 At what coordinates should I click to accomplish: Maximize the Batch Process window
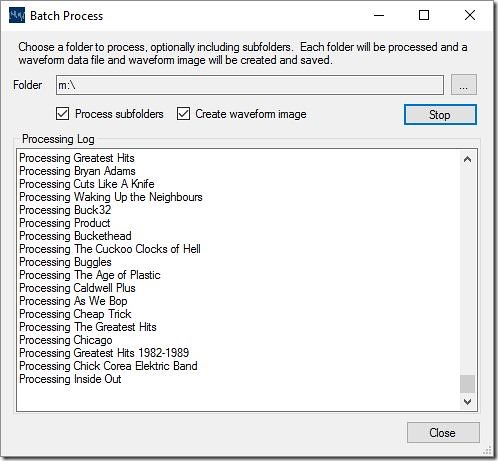pyautogui.click(x=424, y=15)
